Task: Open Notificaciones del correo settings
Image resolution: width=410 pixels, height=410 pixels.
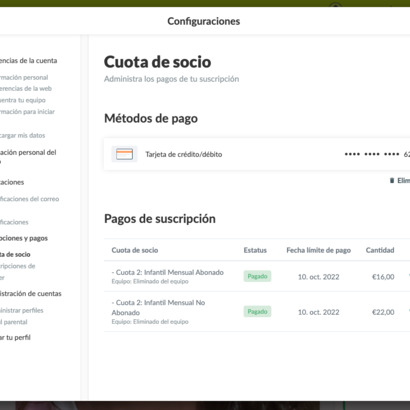Action: click(29, 199)
